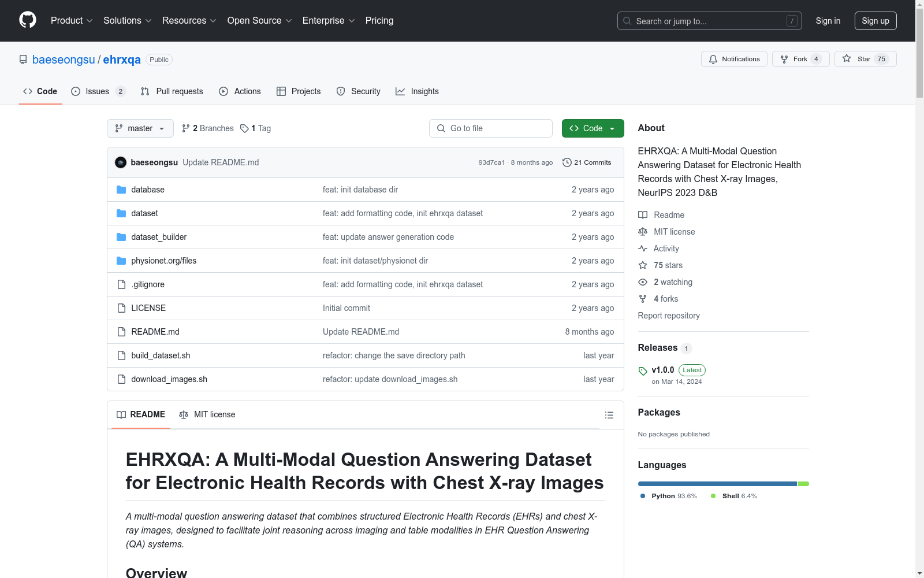Open the Pricing page
The width and height of the screenshot is (924, 578).
[x=379, y=21]
